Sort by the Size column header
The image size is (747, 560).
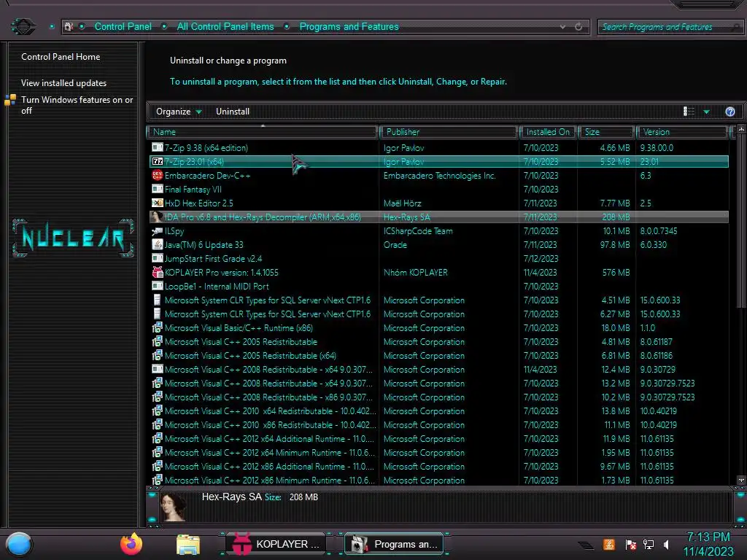606,132
